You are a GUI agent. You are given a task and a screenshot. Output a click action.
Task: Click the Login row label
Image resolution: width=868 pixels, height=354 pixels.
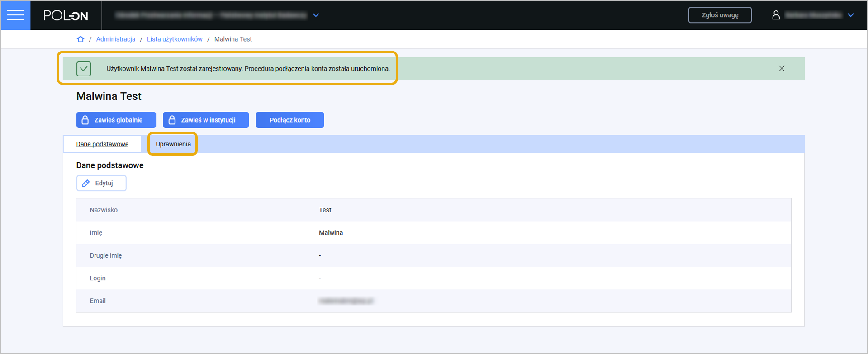98,278
